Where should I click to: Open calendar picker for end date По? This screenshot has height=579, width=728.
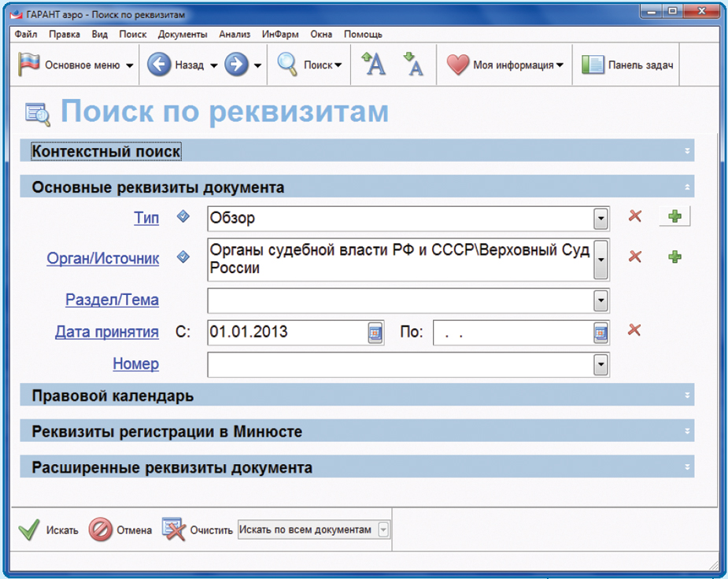601,332
